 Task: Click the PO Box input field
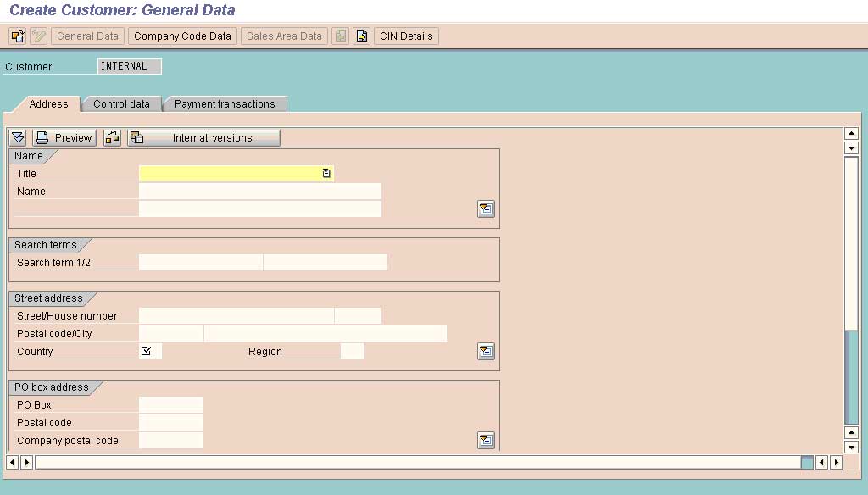(171, 405)
